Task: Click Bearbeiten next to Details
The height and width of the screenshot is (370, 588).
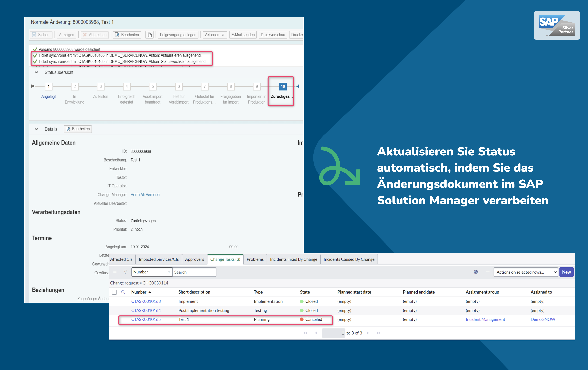Action: click(x=78, y=129)
